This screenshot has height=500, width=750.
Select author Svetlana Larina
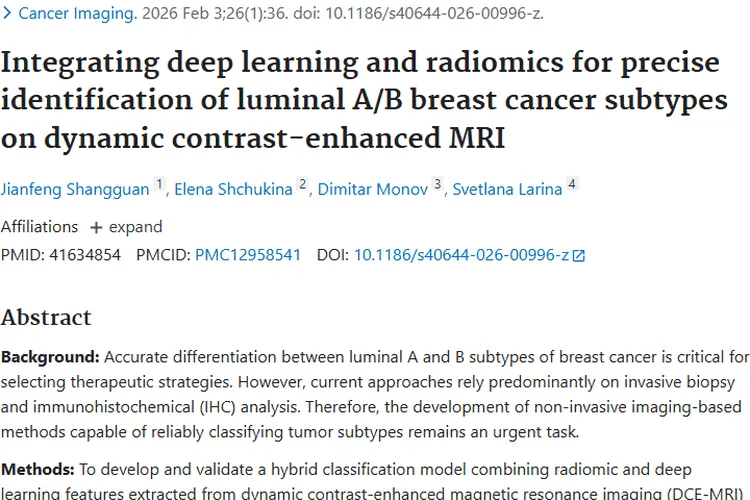(507, 189)
